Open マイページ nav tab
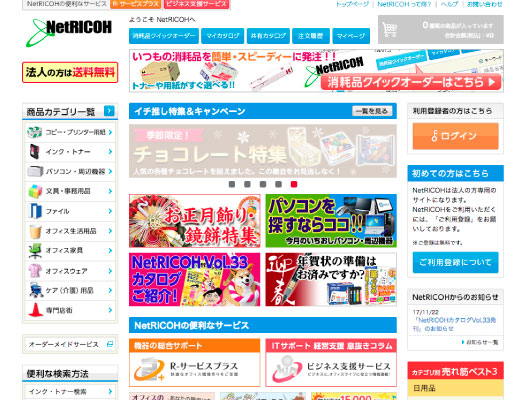 351,36
